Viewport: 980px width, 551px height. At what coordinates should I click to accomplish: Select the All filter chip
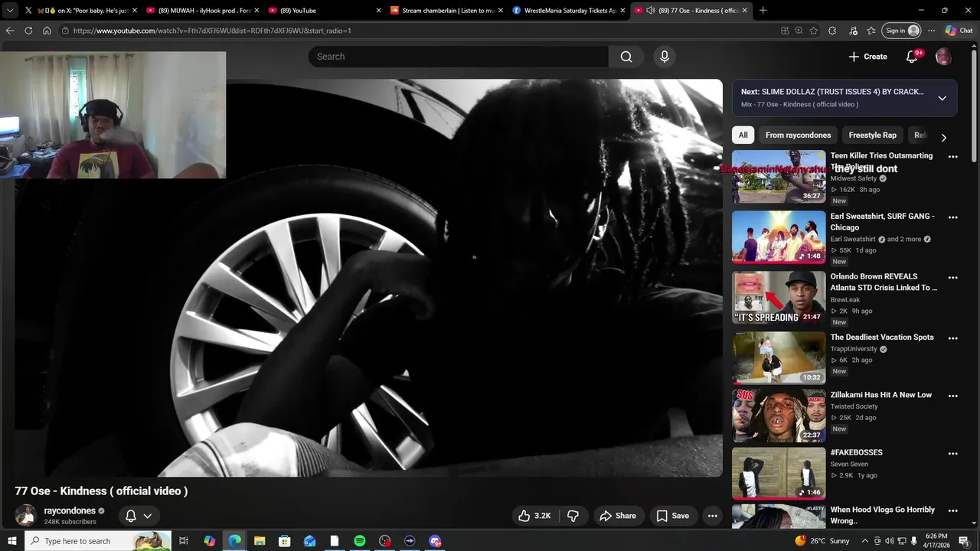743,135
